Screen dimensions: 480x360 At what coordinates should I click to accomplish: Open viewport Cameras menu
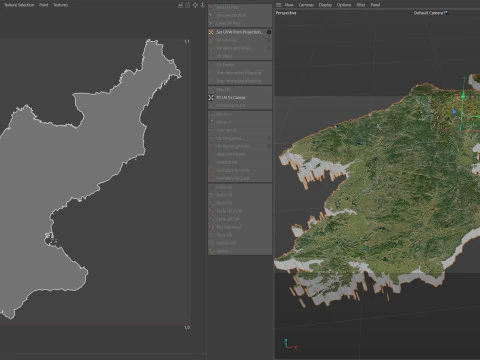coord(306,5)
